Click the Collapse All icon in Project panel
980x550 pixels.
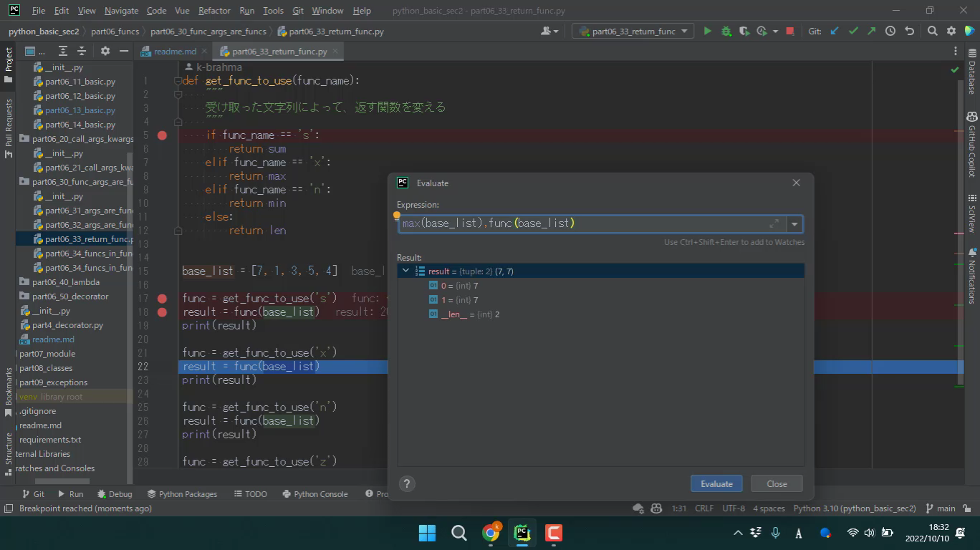tap(82, 51)
